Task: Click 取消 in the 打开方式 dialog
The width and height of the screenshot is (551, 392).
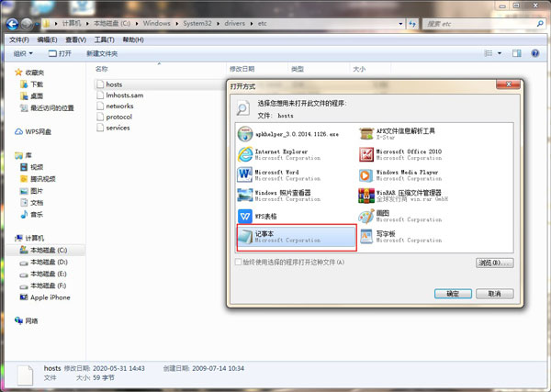Action: tap(495, 294)
